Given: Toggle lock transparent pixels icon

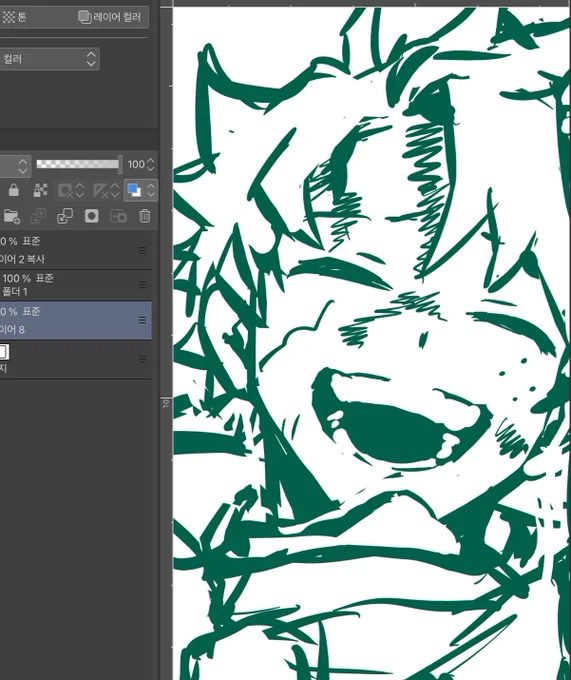Looking at the screenshot, I should pyautogui.click(x=40, y=190).
